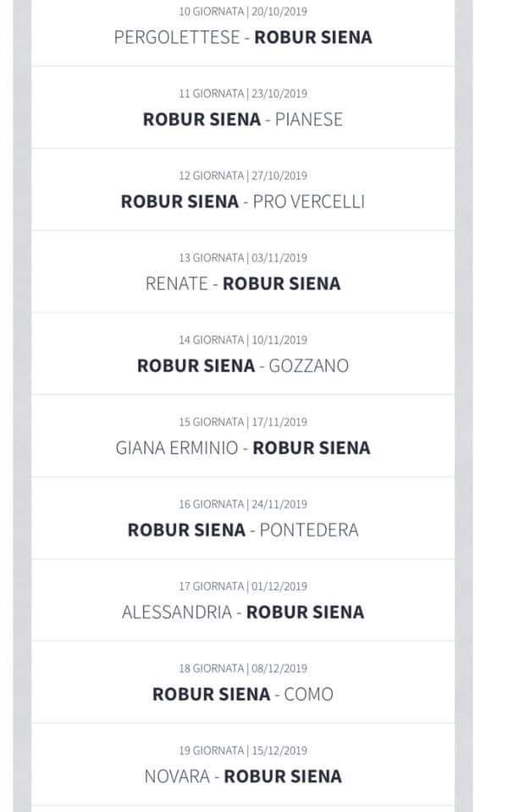508x812 pixels.
Task: Click the 11 Giornata 23/10/2019 date label
Action: (243, 94)
